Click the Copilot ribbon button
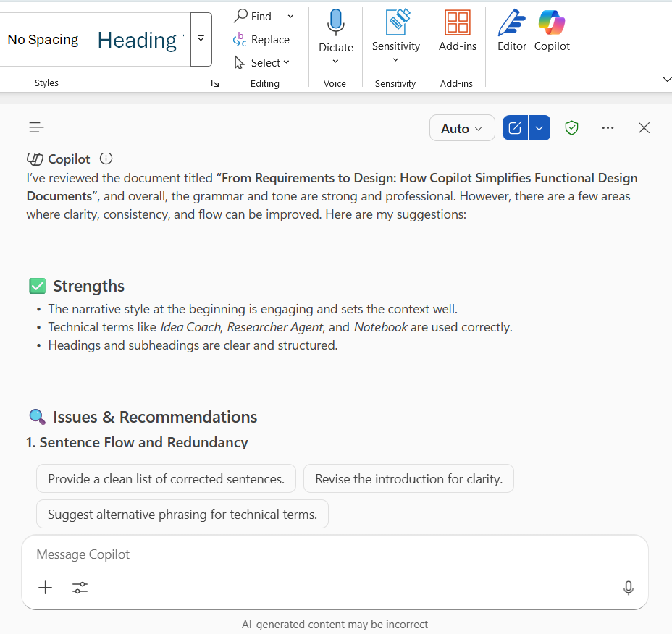The image size is (672, 634). [x=552, y=30]
